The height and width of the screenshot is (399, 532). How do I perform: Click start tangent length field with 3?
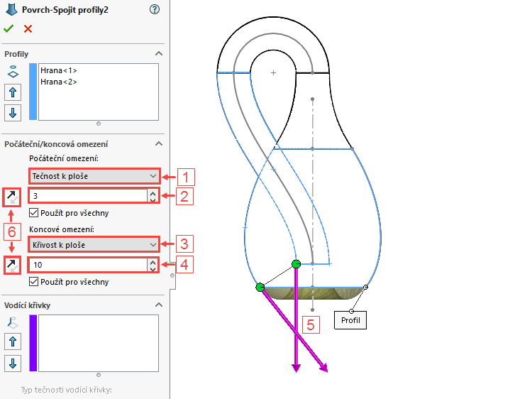88,196
